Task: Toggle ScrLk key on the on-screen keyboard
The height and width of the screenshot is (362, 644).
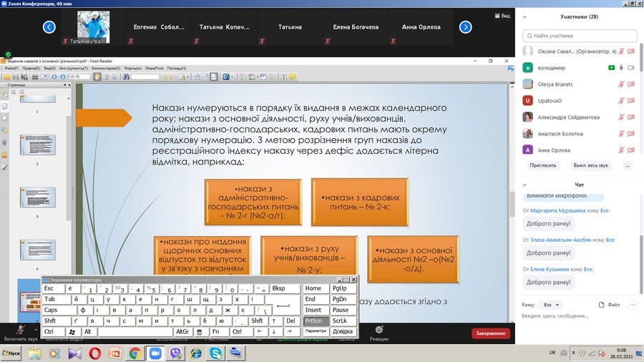Action: pyautogui.click(x=341, y=321)
